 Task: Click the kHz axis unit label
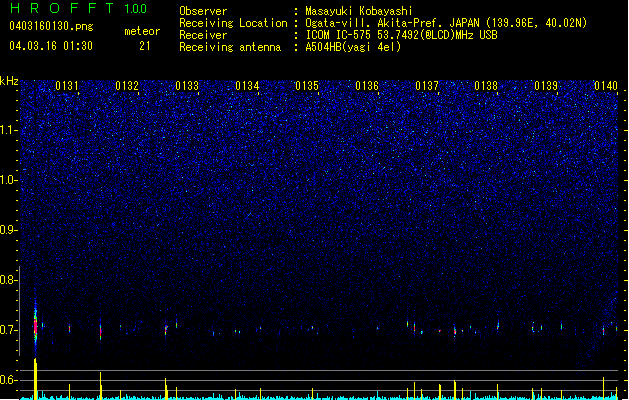click(x=9, y=81)
